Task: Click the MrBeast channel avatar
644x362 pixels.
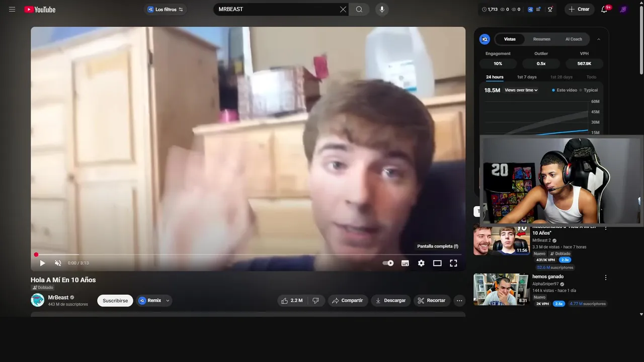Action: coord(38,300)
